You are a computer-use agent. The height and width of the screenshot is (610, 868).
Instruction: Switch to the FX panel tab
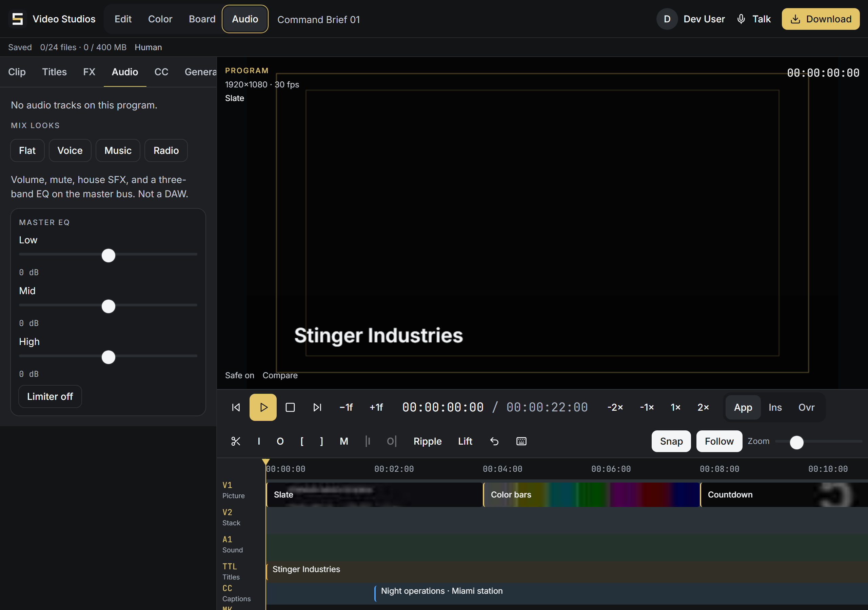click(x=89, y=72)
